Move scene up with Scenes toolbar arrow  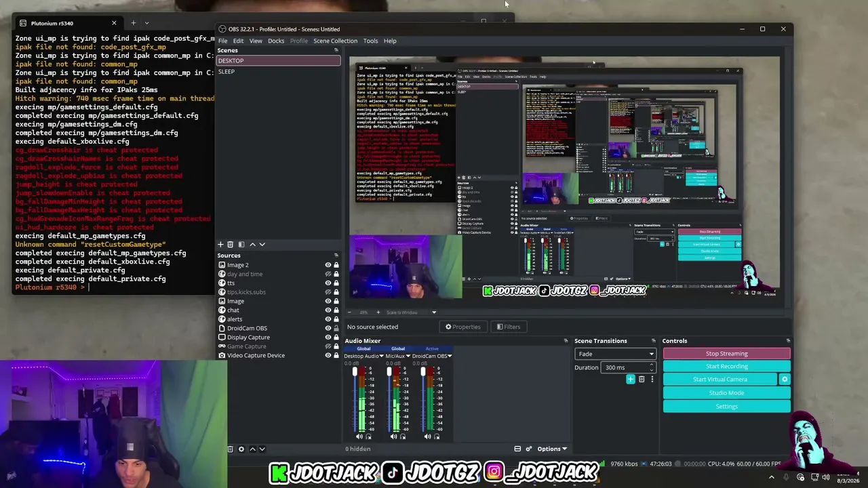pos(252,244)
